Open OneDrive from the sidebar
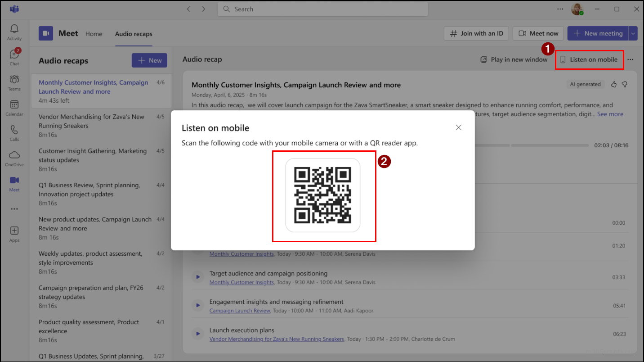This screenshot has width=644, height=362. [14, 158]
